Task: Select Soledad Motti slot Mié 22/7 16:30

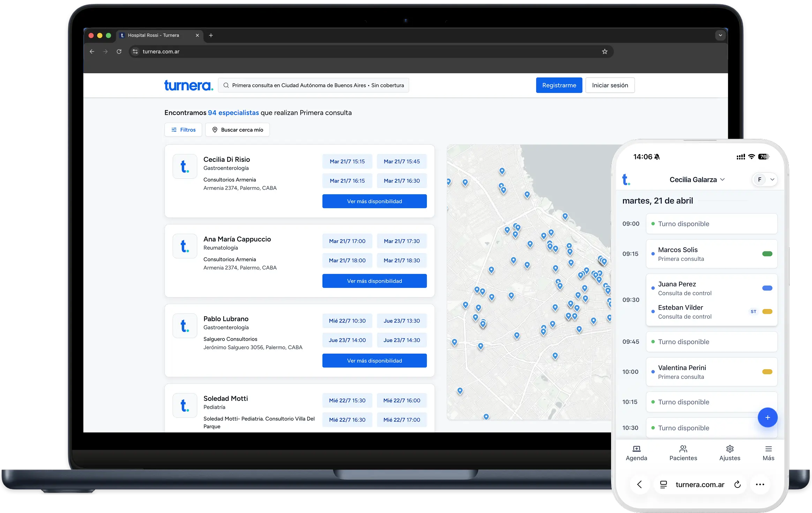Action: (x=347, y=420)
